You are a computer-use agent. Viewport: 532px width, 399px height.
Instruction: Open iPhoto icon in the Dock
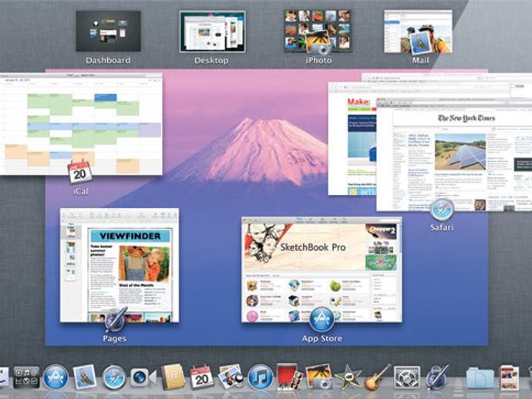point(319,377)
